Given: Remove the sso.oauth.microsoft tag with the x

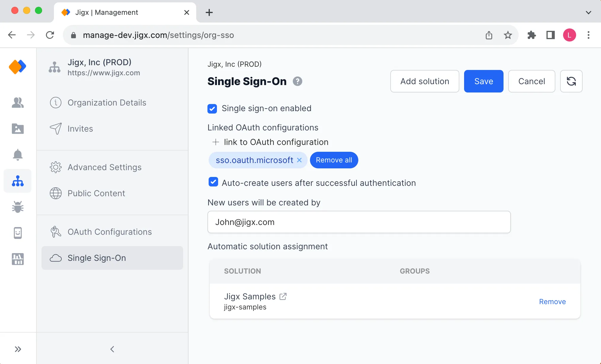Looking at the screenshot, I should click(x=299, y=160).
